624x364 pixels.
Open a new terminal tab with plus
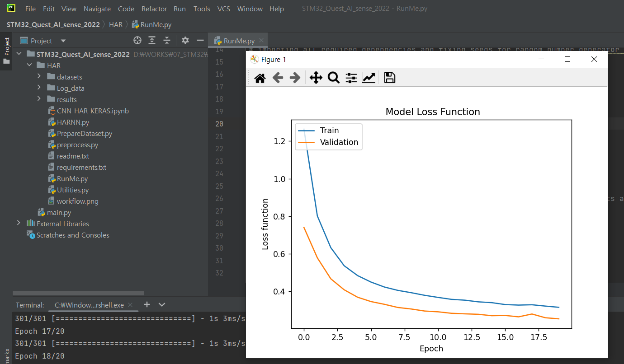tap(147, 304)
